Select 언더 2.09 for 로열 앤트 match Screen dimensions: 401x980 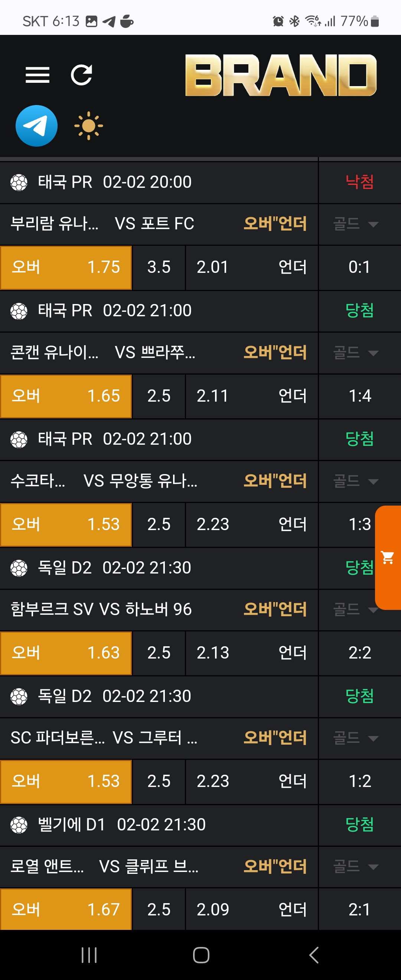251,909
